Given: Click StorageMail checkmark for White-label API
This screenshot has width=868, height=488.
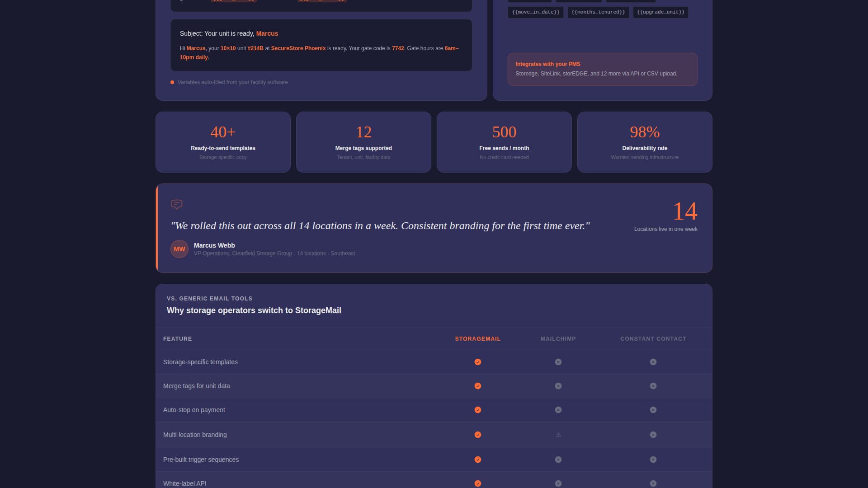Looking at the screenshot, I should (478, 483).
